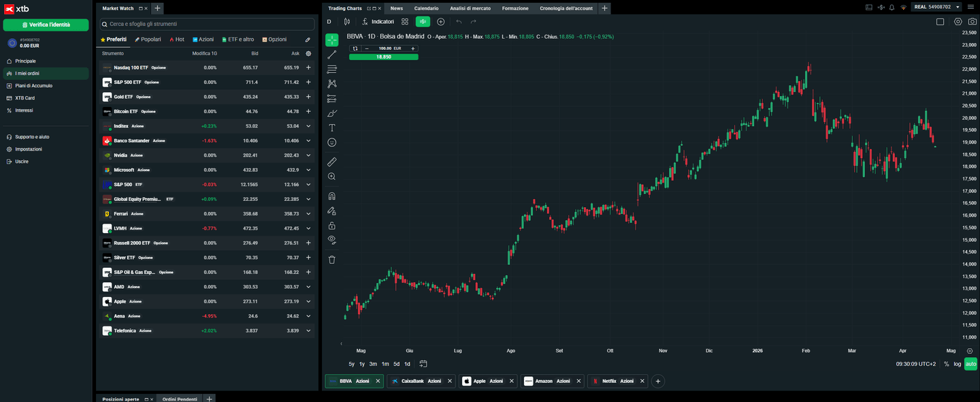Select the pattern drawing tool
The height and width of the screenshot is (402, 980).
(332, 84)
